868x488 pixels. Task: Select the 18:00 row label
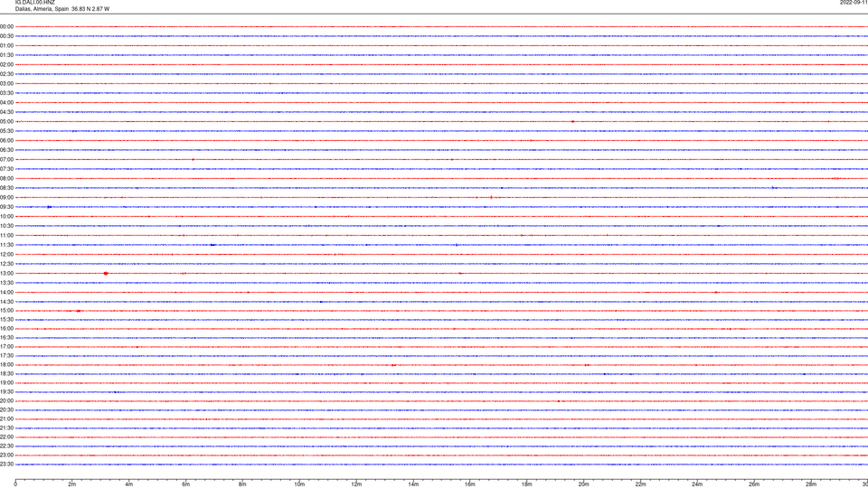[6, 364]
